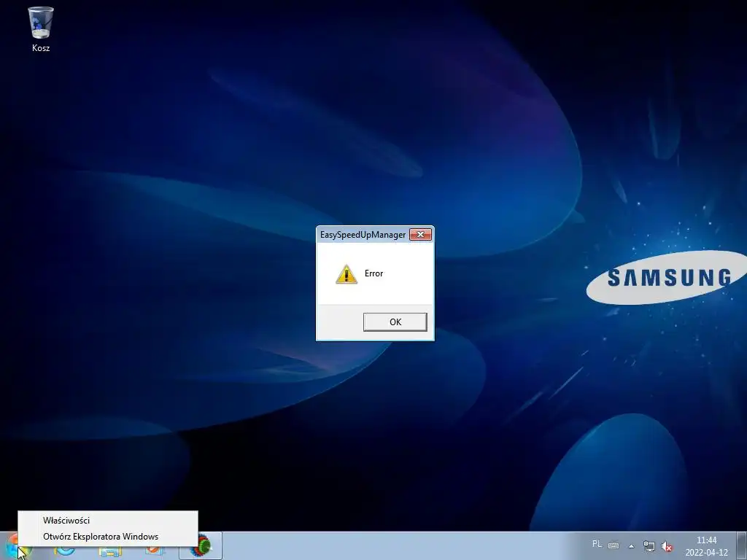Choose Otwórz Eksploratora Windows menu entry

pyautogui.click(x=108, y=536)
